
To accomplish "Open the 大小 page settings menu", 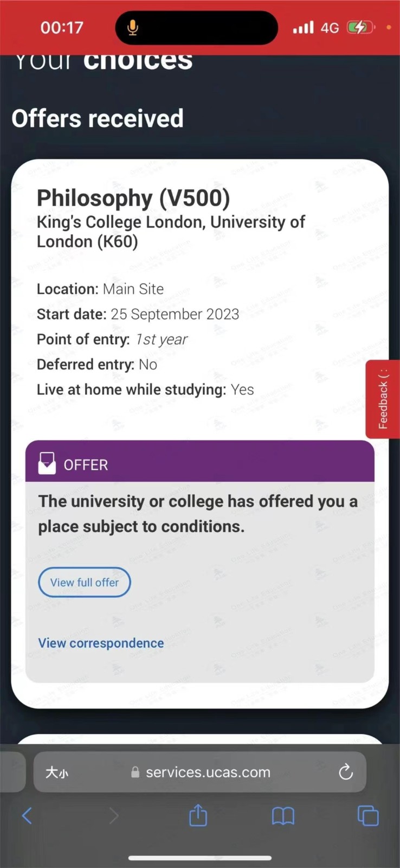I will (56, 772).
